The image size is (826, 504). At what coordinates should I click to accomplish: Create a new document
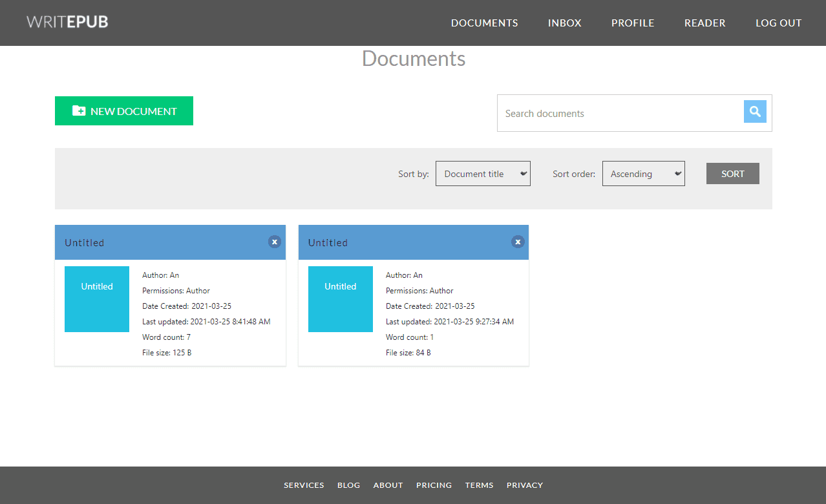[x=124, y=111]
